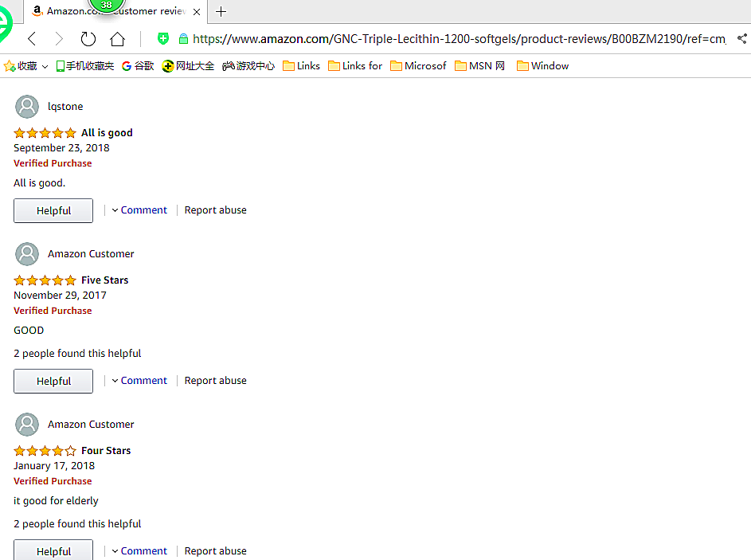Expand Comment on the All is good review
This screenshot has width=751, height=560.
[x=139, y=210]
